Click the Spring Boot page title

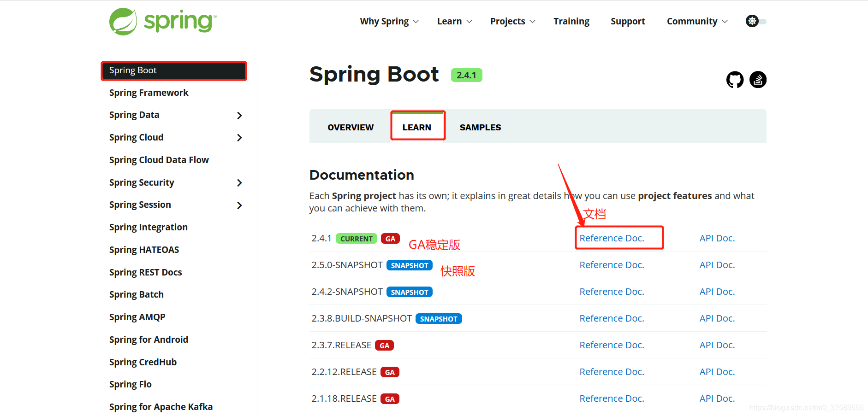coord(374,74)
